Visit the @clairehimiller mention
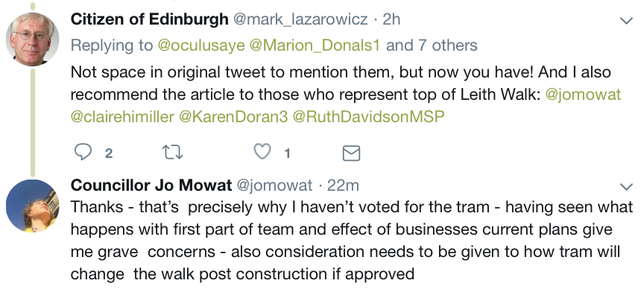The width and height of the screenshot is (644, 295). 122,117
